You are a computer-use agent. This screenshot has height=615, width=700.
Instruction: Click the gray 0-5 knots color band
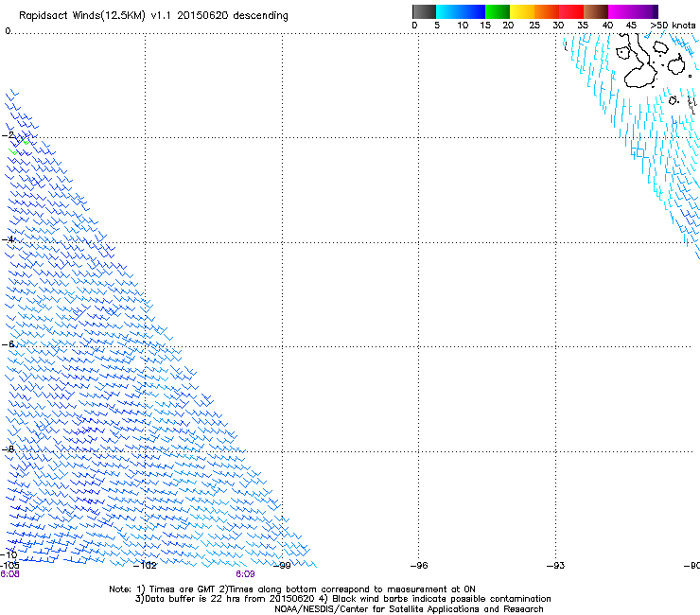tap(424, 11)
